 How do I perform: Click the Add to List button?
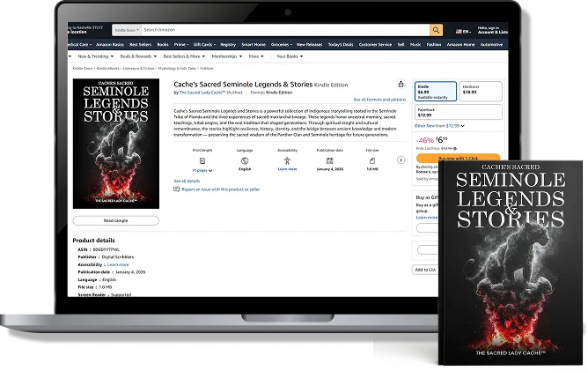(425, 270)
